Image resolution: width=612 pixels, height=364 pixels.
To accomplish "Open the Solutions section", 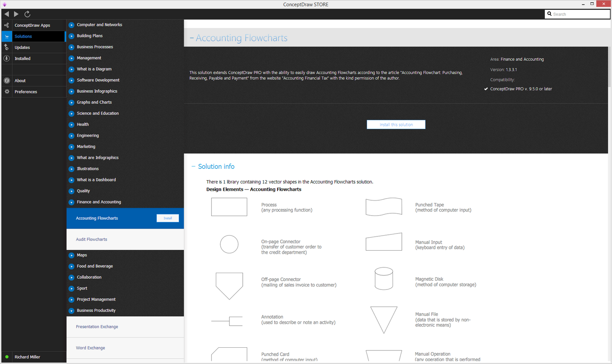I will pyautogui.click(x=33, y=36).
